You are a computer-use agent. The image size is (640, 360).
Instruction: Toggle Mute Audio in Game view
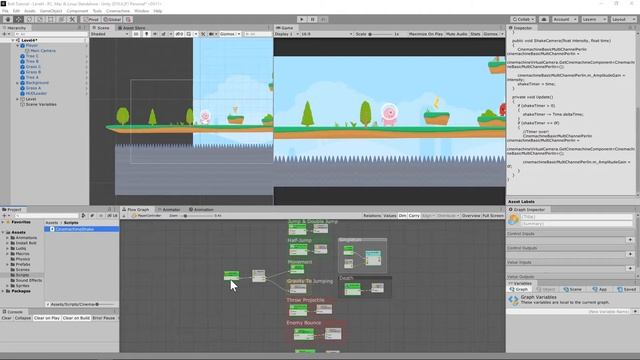(457, 34)
